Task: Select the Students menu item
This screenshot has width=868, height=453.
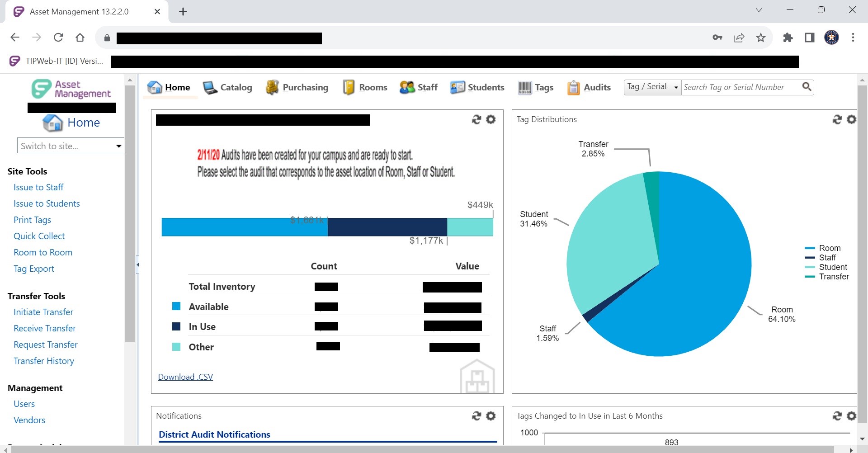Action: 477,87
